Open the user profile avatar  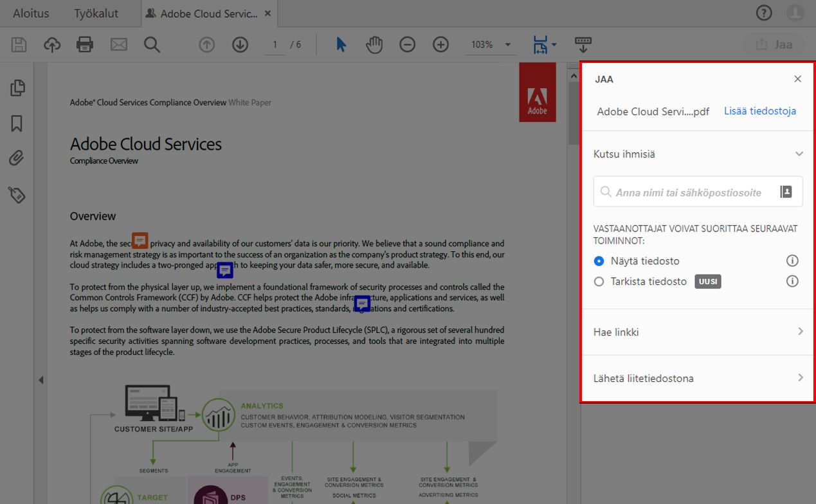click(795, 13)
